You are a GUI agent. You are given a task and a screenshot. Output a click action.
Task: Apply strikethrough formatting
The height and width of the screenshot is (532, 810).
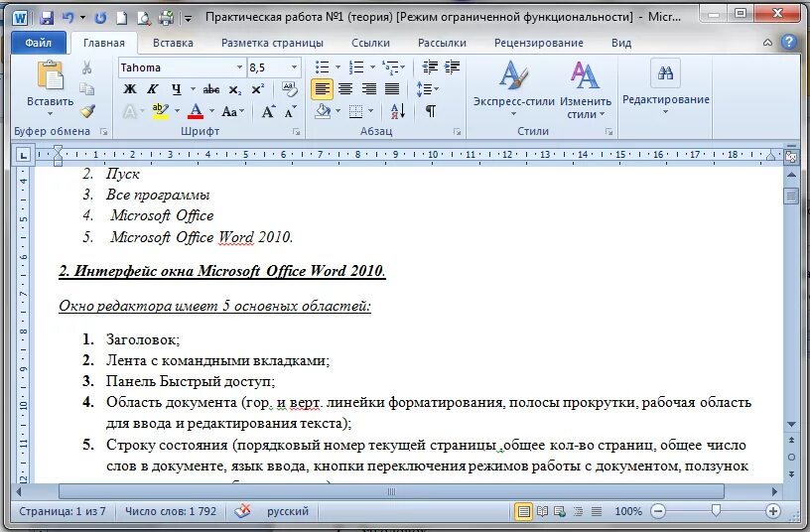click(210, 89)
